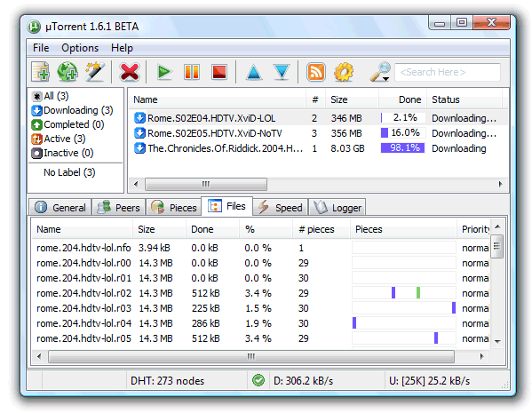Click the D: 306.2 kB/s status entry
The height and width of the screenshot is (413, 532).
coord(304,381)
